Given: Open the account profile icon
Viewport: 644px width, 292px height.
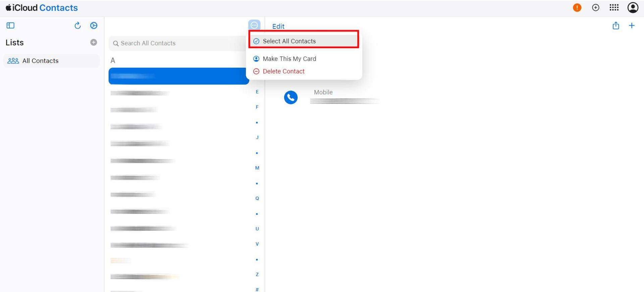Looking at the screenshot, I should tap(633, 8).
